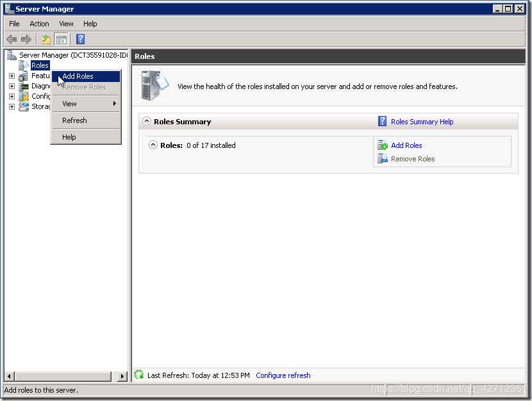Click the tree pane left scroll arrow
The image size is (532, 401).
[9, 375]
